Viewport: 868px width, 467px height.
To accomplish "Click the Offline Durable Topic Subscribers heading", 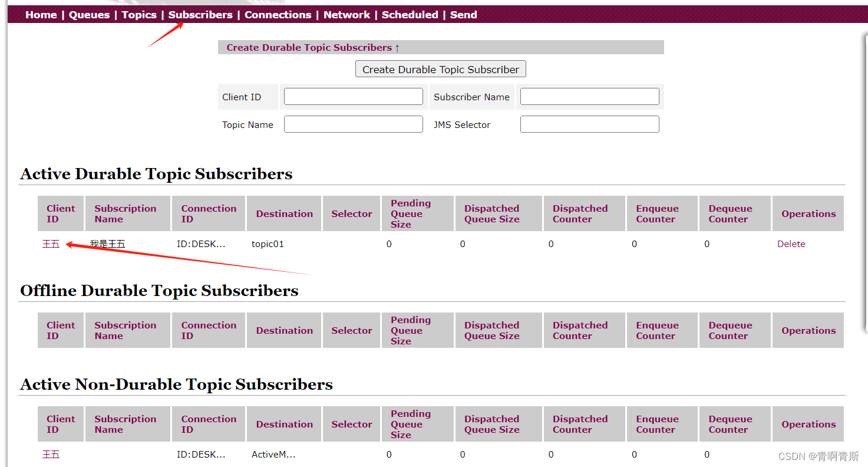I will (159, 291).
